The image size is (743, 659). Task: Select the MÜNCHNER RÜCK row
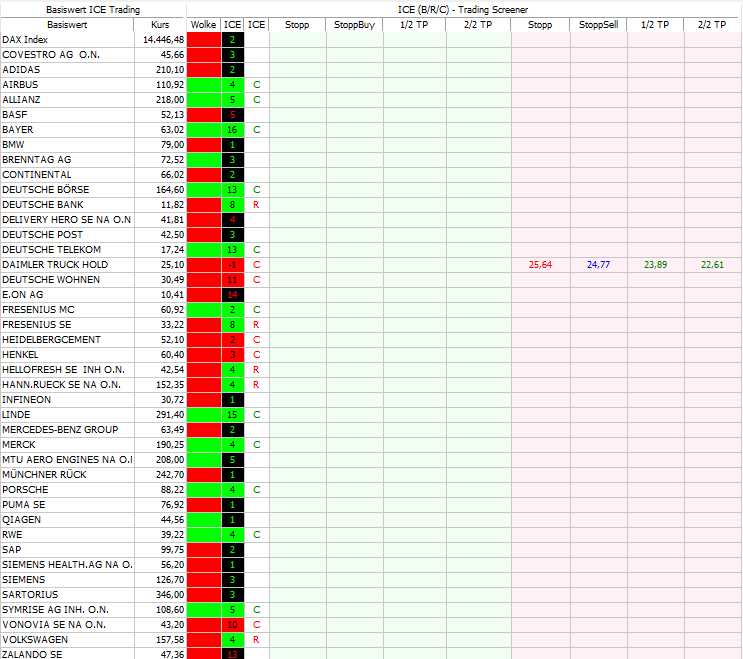click(44, 475)
